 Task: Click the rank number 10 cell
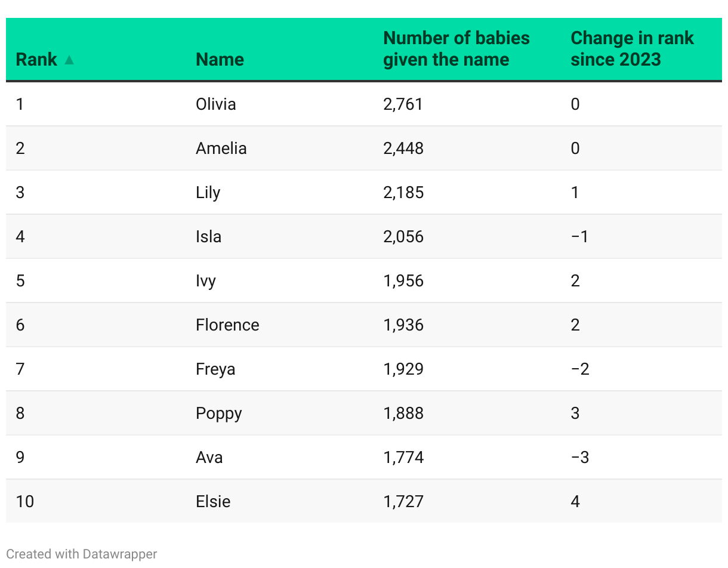pyautogui.click(x=24, y=502)
